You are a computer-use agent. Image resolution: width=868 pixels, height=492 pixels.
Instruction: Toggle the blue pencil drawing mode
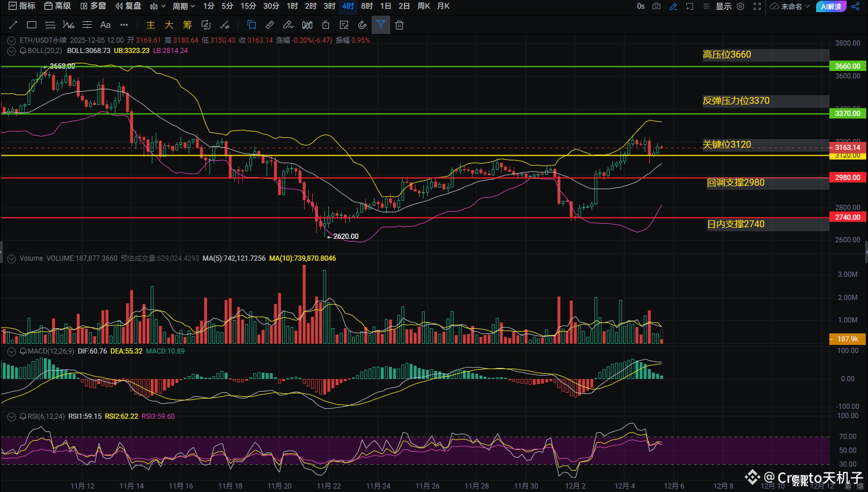[673, 6]
